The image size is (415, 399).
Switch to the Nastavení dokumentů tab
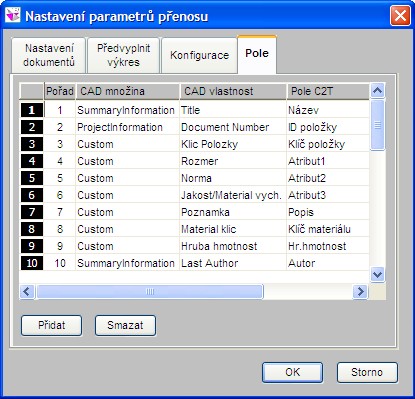(49, 55)
